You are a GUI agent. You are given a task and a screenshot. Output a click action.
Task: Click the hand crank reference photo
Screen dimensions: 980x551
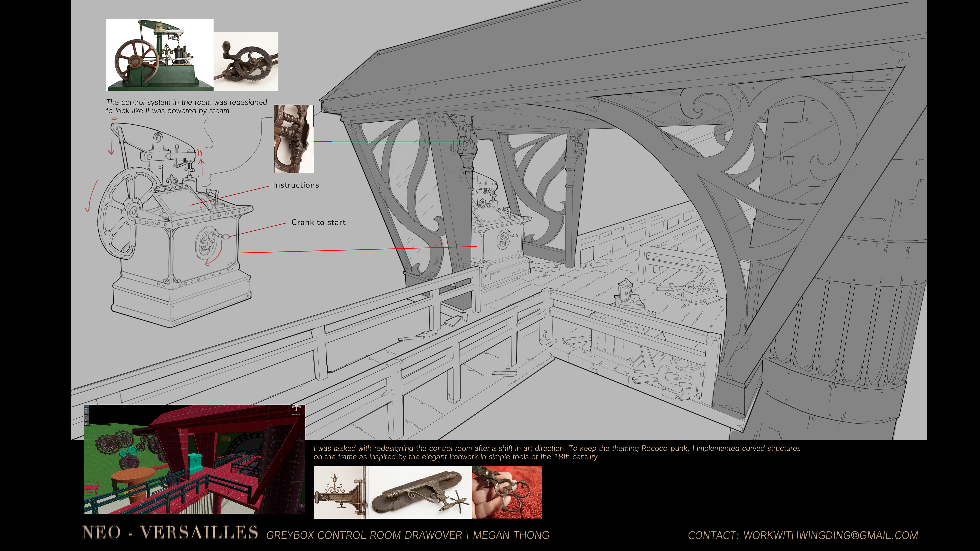[246, 61]
